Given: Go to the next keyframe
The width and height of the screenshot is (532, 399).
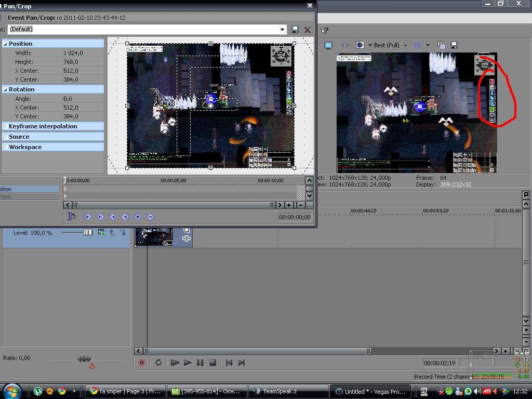Looking at the screenshot, I should (x=113, y=217).
